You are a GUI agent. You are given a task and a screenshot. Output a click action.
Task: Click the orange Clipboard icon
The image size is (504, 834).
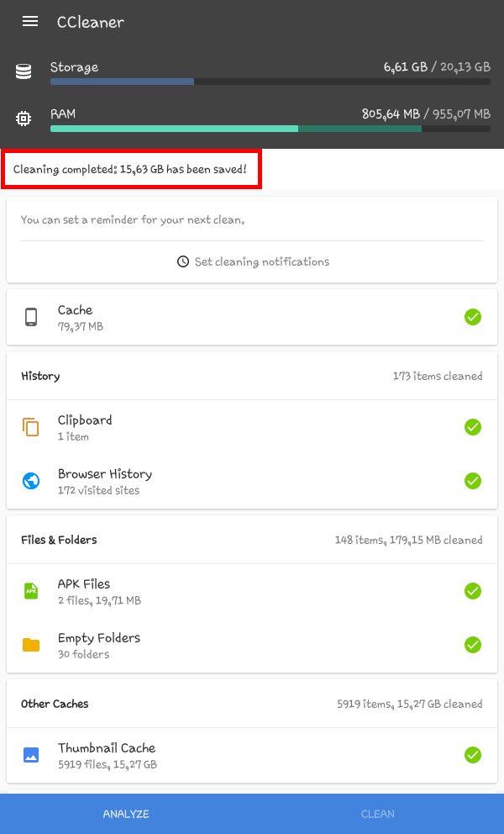pos(31,427)
